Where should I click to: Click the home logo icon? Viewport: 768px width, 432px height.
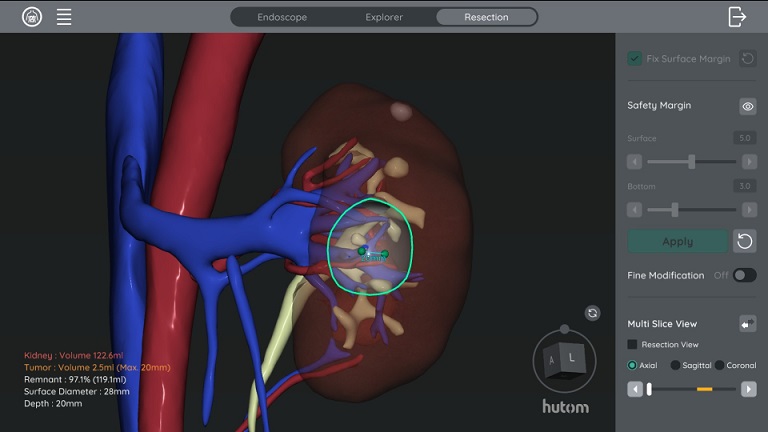32,17
